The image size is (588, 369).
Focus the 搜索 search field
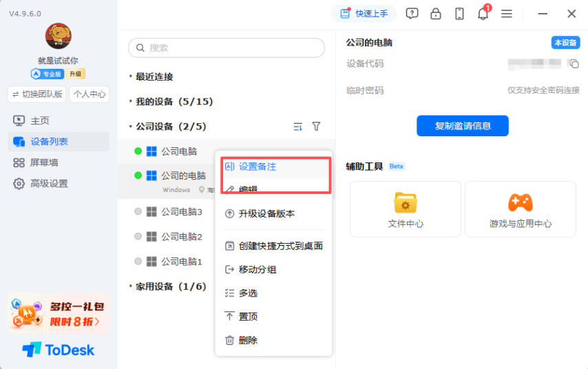pos(227,48)
